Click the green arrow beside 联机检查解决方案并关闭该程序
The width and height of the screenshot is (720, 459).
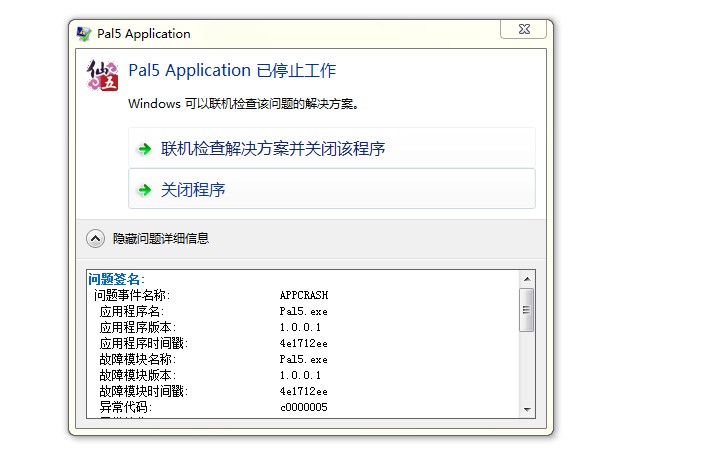click(145, 149)
